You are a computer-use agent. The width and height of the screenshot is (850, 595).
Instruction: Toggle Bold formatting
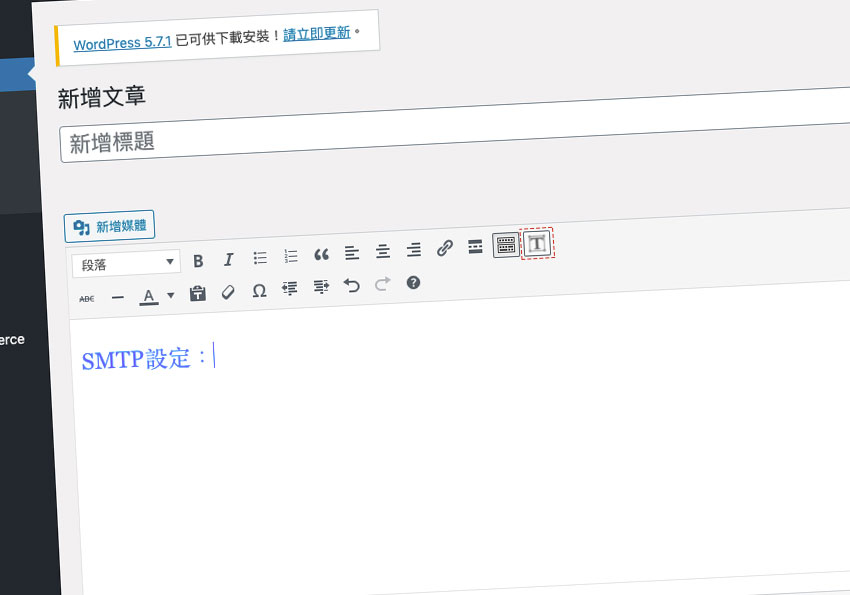198,261
